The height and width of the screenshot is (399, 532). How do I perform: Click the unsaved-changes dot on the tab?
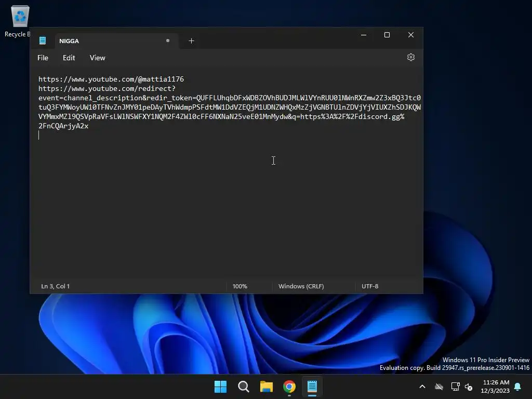pos(168,41)
